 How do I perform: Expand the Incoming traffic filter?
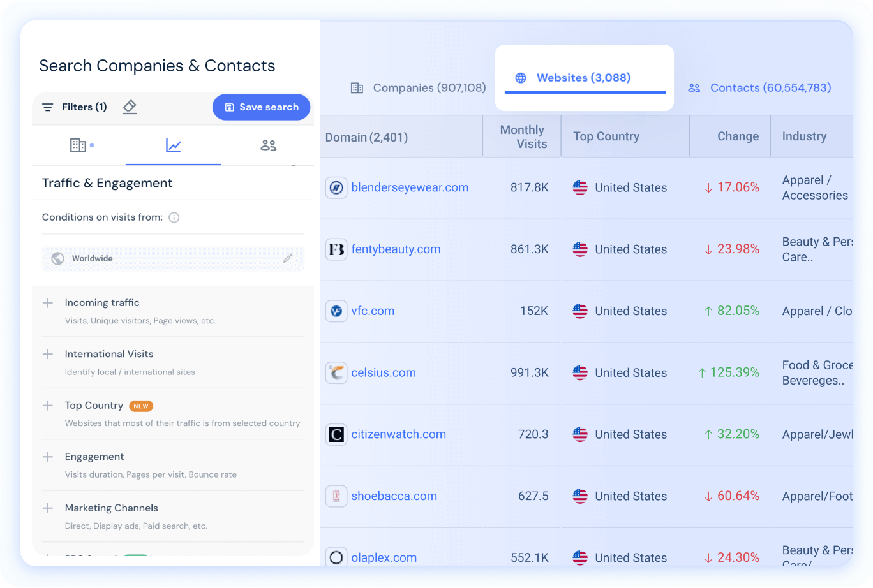tap(48, 302)
